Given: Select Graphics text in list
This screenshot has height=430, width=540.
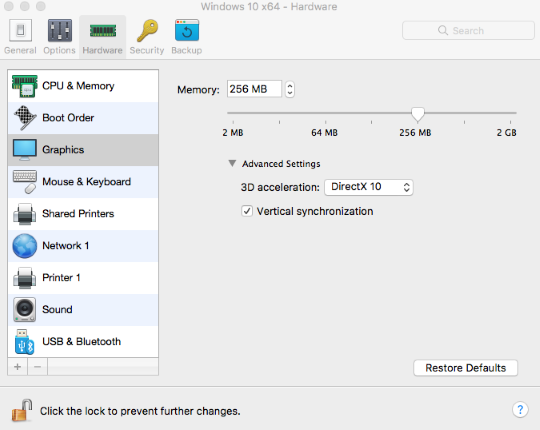Looking at the screenshot, I should click(x=63, y=150).
